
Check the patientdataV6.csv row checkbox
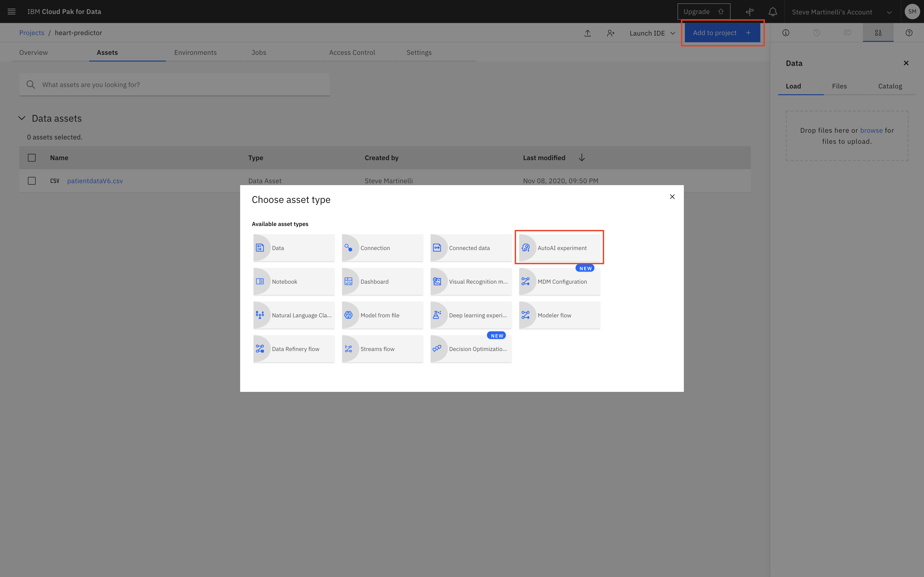click(32, 181)
